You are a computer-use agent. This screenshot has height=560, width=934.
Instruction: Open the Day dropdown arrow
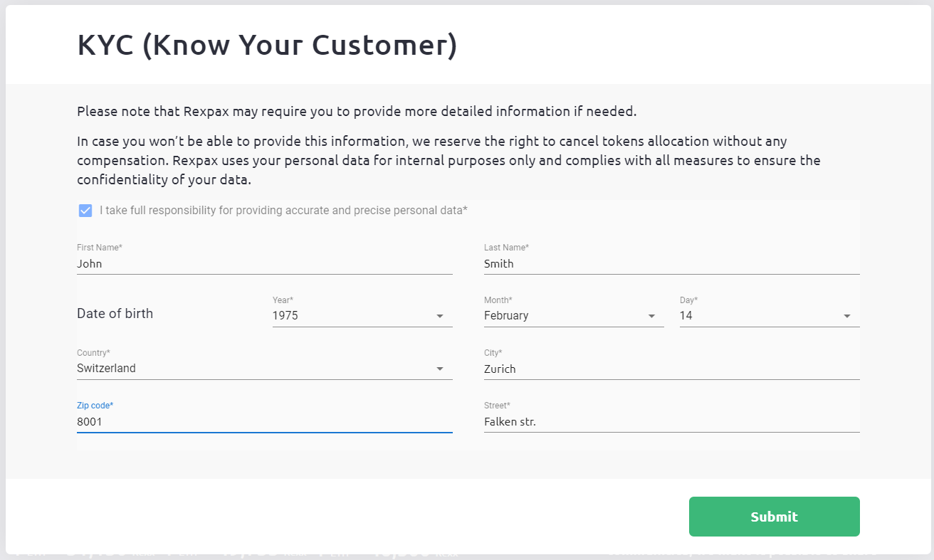(x=847, y=316)
